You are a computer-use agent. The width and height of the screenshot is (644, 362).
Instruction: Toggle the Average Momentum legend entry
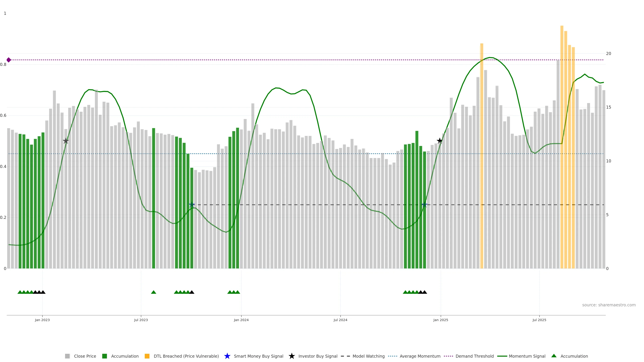point(420,356)
